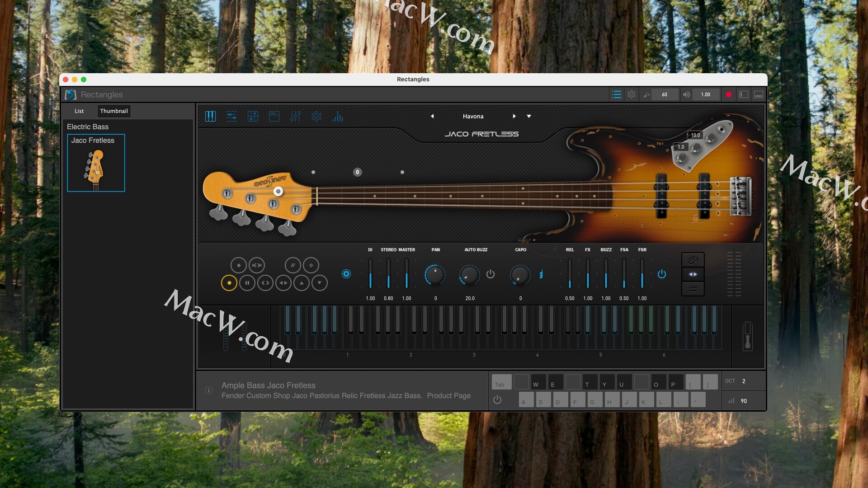Adjust the BUZZ slider
Viewport: 868px width, 488px height.
click(x=606, y=274)
